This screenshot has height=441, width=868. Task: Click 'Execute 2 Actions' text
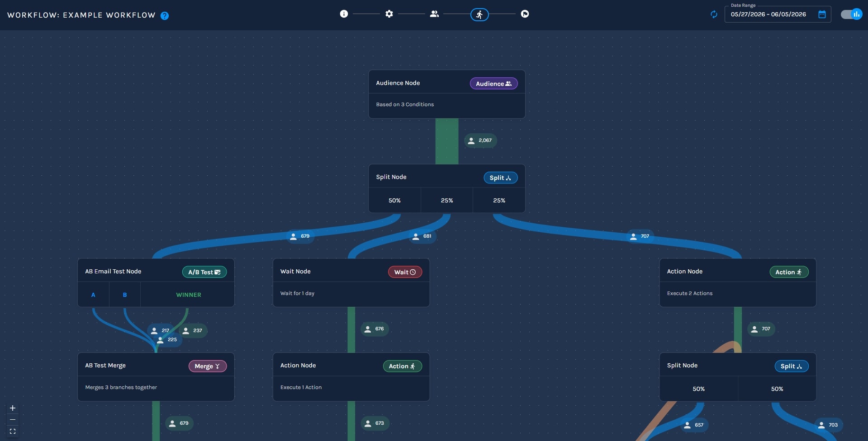click(x=689, y=293)
